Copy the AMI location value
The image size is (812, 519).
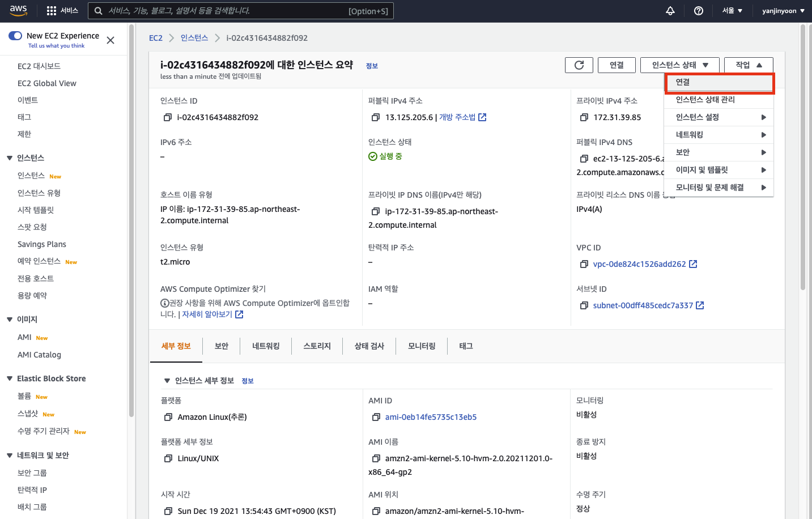pyautogui.click(x=376, y=511)
